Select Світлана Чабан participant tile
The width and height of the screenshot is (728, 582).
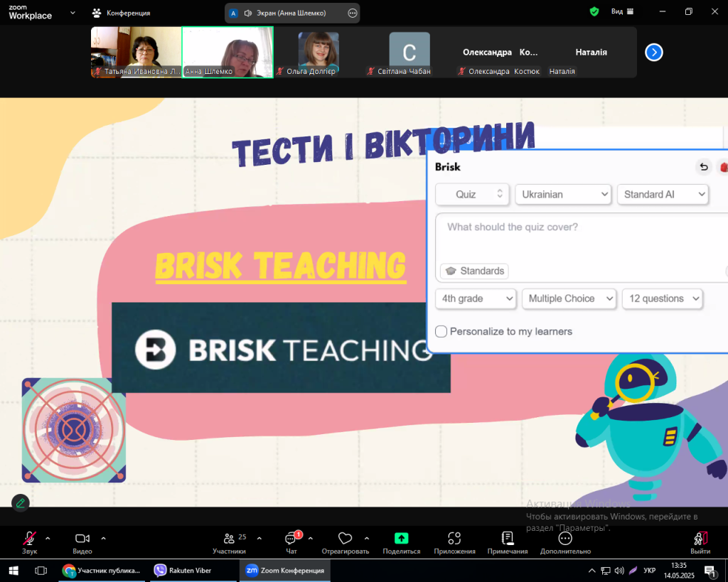click(409, 52)
